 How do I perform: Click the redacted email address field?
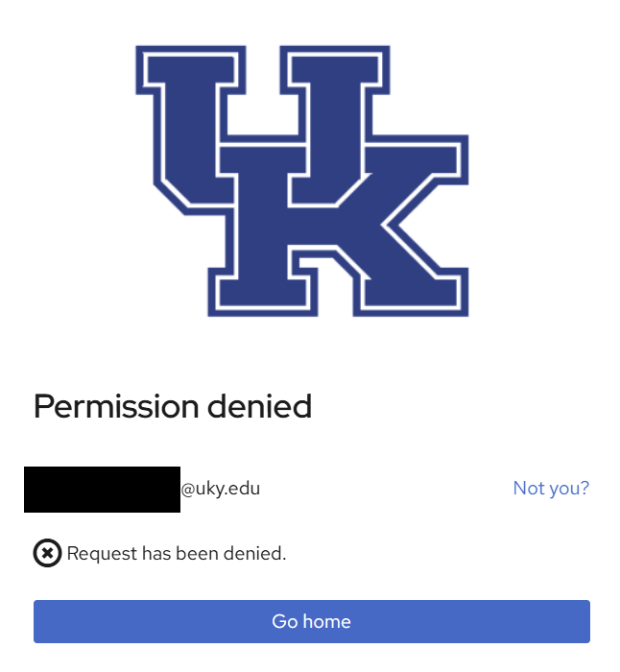(x=102, y=489)
